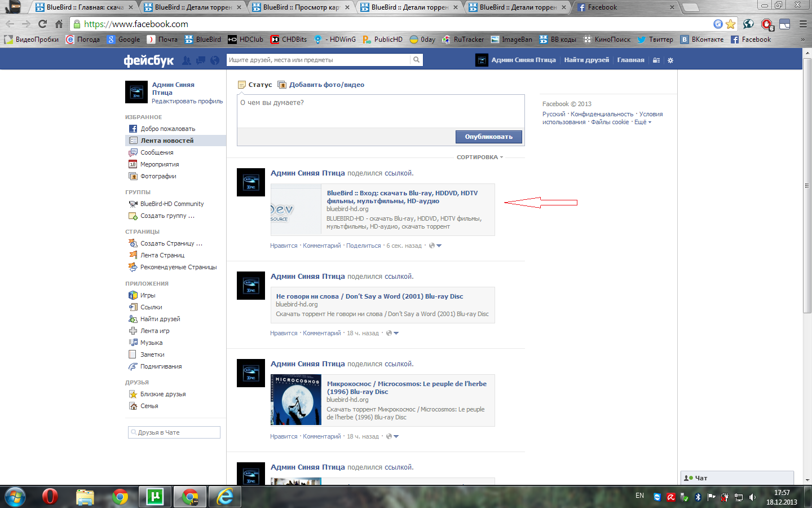812x508 pixels.
Task: Open Не говори ни слова link title
Action: [369, 296]
